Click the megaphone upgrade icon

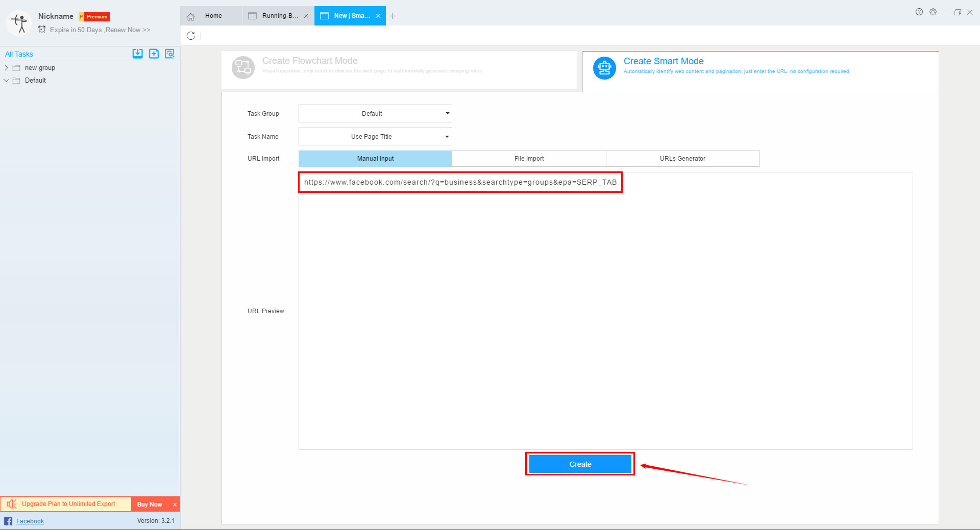12,504
